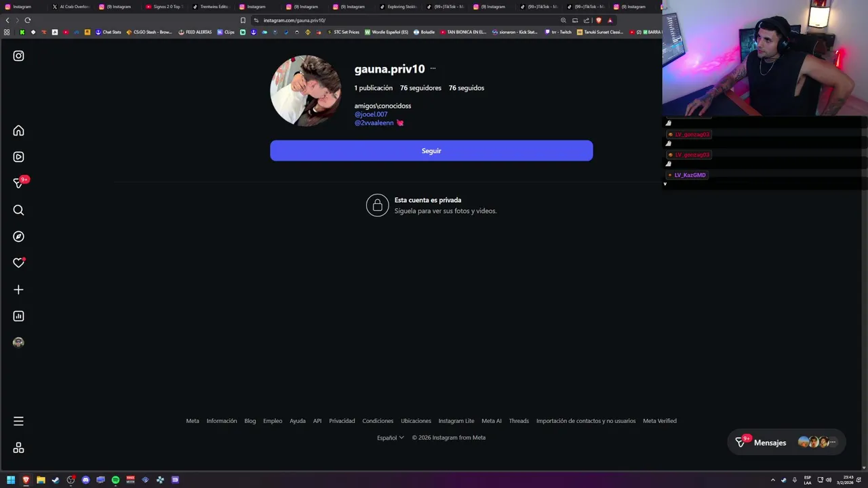This screenshot has height=488, width=868.
Task: Click the browser back arrow
Action: pyautogui.click(x=7, y=20)
